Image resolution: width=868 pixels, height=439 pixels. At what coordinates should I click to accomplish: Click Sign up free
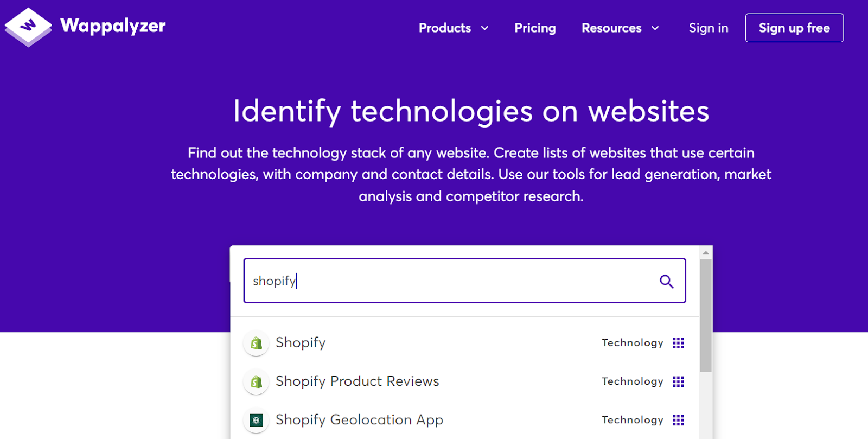tap(794, 28)
